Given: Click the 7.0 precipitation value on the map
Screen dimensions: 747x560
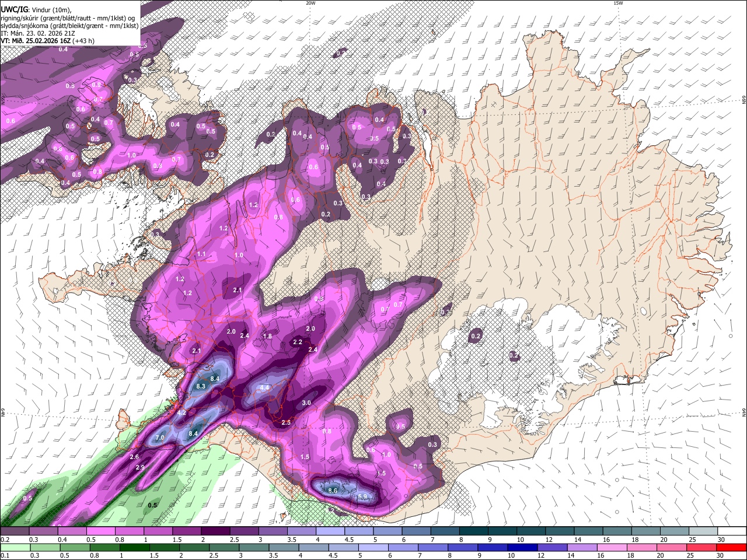Looking at the screenshot, I should [160, 437].
